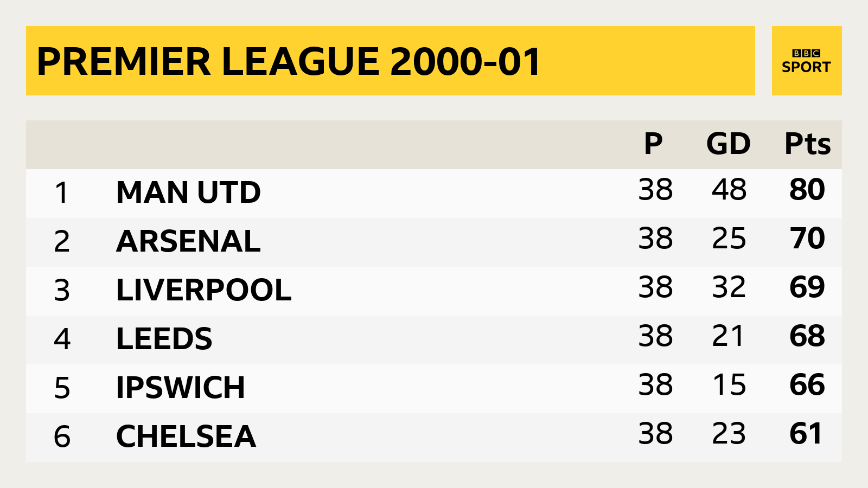Click the P column header
868x488 pixels.
(x=653, y=144)
